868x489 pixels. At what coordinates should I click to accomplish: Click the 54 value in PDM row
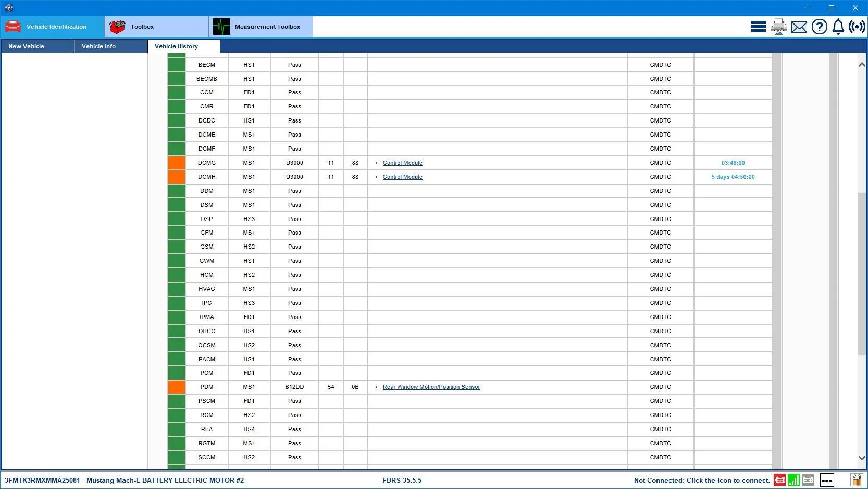tap(331, 387)
